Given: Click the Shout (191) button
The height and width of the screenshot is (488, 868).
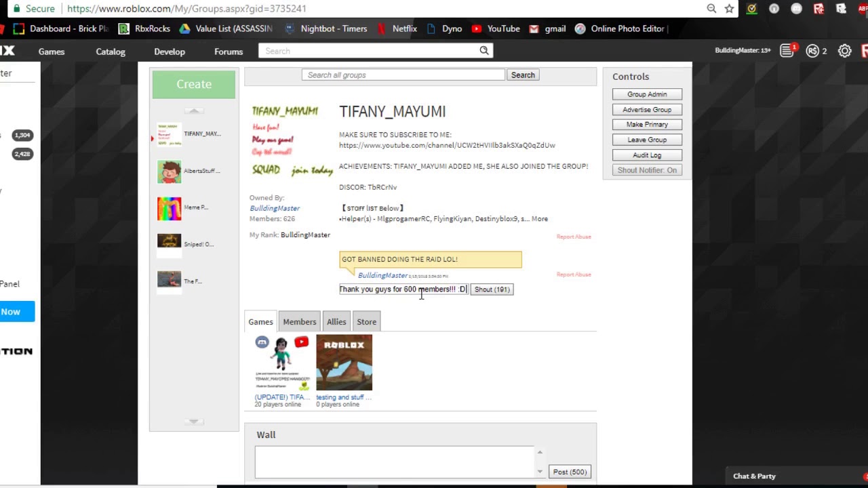Looking at the screenshot, I should coord(492,289).
